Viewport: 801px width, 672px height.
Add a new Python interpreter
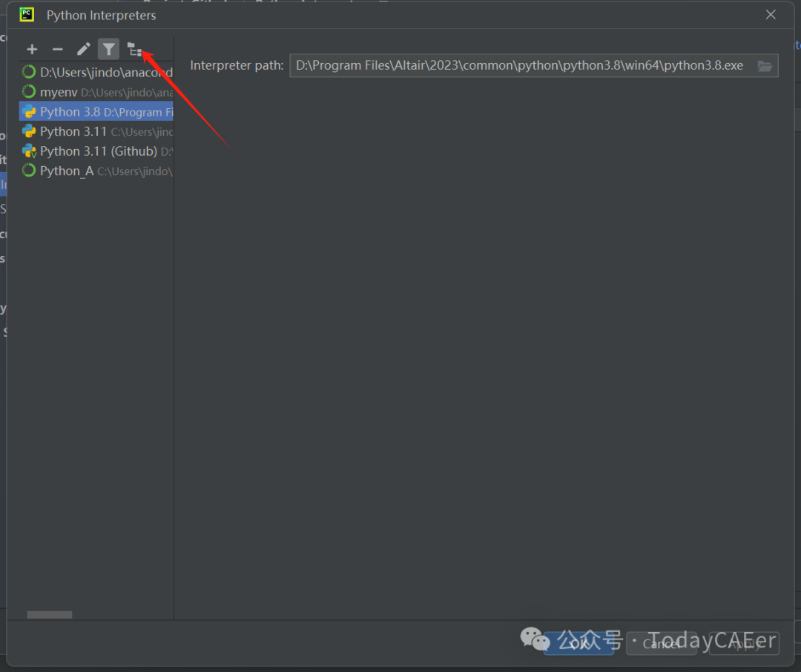(32, 50)
